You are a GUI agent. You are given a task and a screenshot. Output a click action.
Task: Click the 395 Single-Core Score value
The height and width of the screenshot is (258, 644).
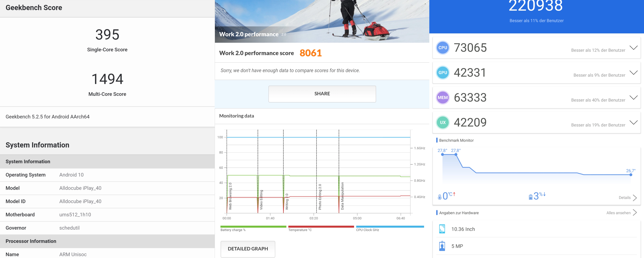pyautogui.click(x=107, y=35)
